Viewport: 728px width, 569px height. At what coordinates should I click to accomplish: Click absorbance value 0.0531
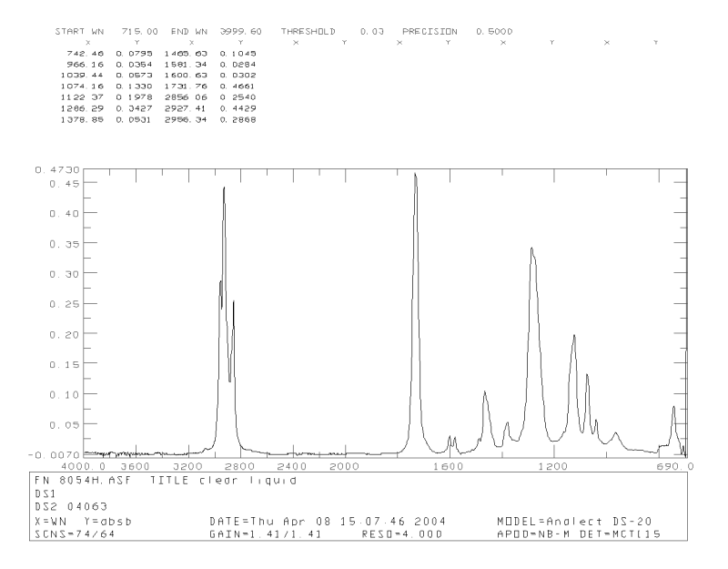(x=134, y=120)
